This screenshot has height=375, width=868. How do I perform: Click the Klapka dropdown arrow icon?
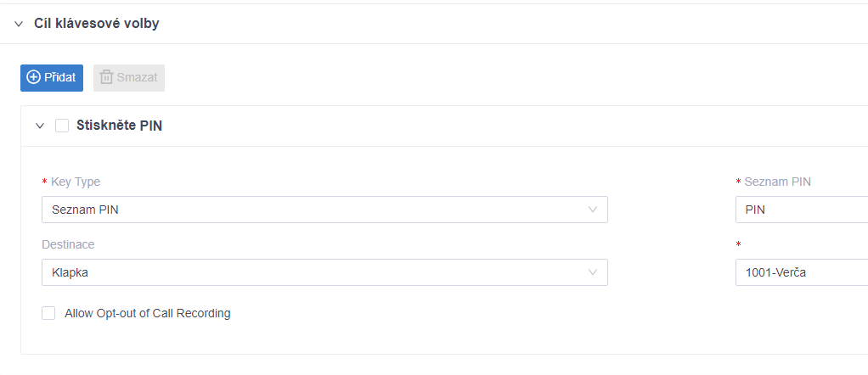[593, 272]
